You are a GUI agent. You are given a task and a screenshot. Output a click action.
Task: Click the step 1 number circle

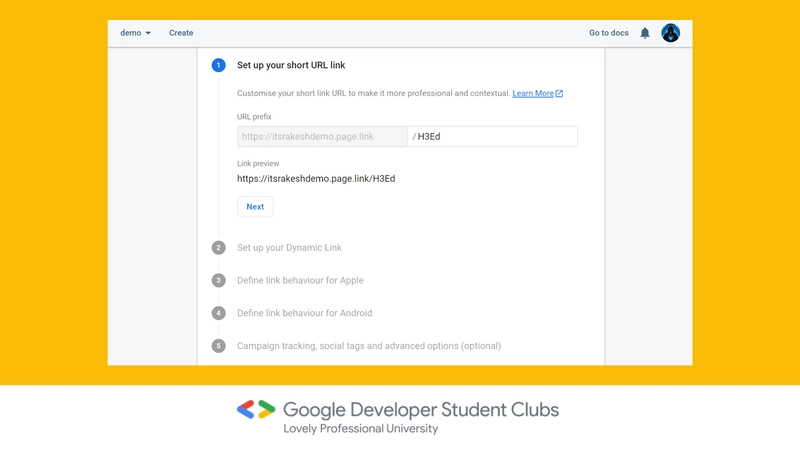click(x=218, y=65)
